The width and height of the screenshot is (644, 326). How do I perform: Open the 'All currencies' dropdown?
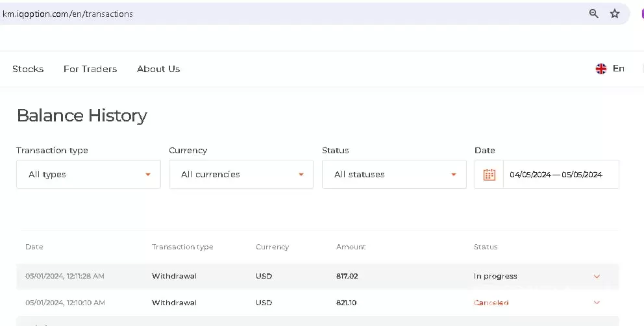[x=241, y=175]
